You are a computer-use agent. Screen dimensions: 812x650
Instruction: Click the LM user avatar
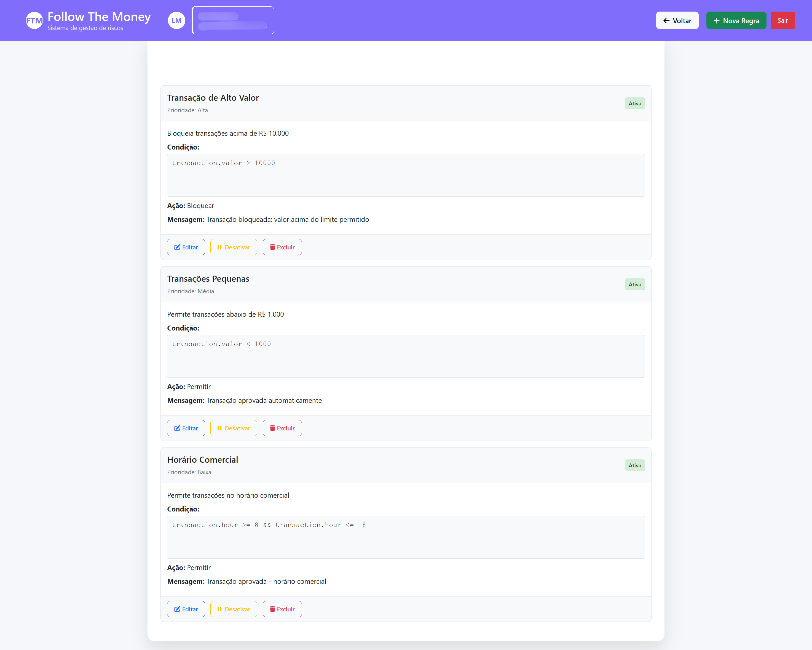point(176,20)
